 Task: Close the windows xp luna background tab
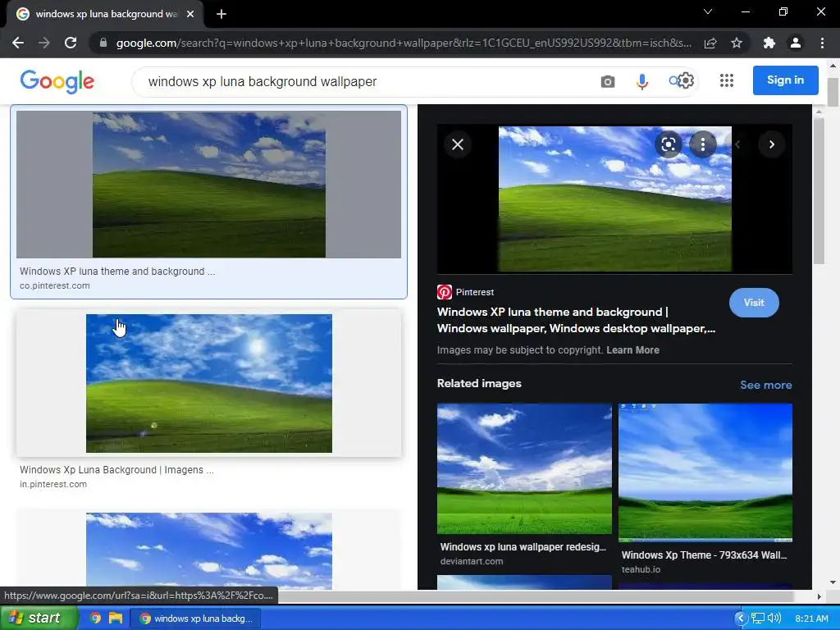coord(190,14)
